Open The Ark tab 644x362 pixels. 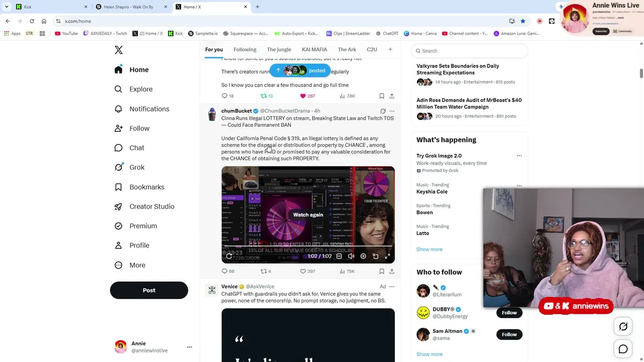click(x=347, y=49)
